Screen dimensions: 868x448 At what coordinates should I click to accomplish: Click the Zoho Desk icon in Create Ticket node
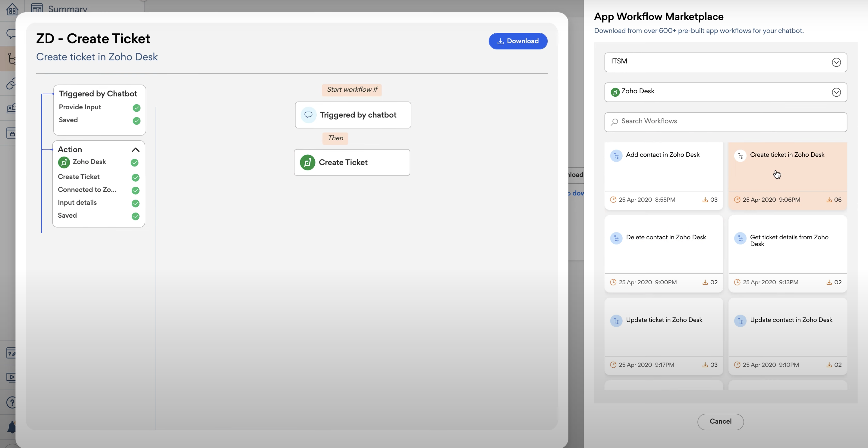point(307,163)
